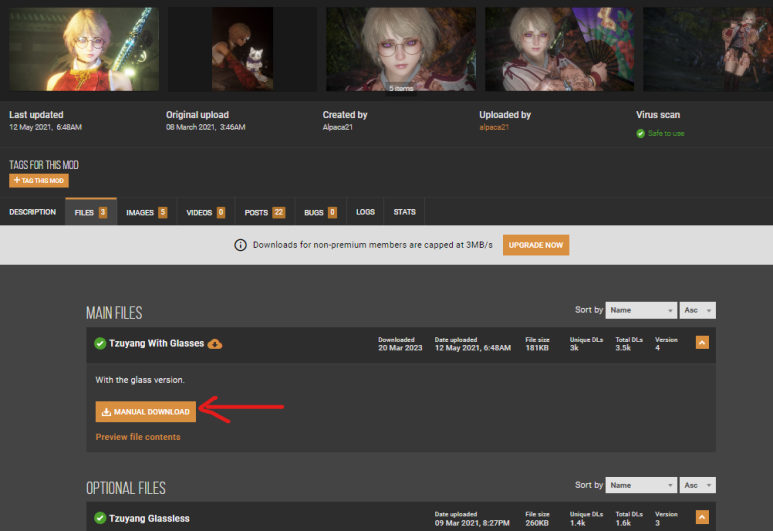Click the Safe to use virus scan icon
The width and height of the screenshot is (773, 531).
pyautogui.click(x=640, y=134)
